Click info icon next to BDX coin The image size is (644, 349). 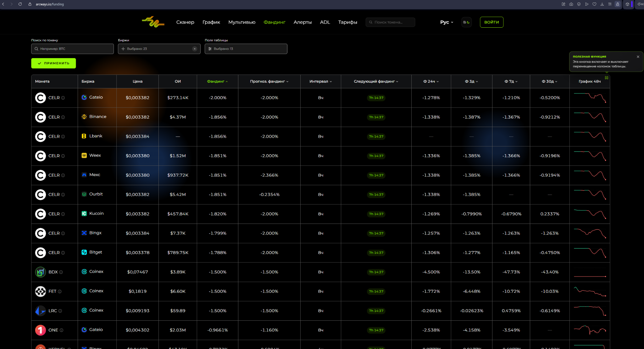61,272
